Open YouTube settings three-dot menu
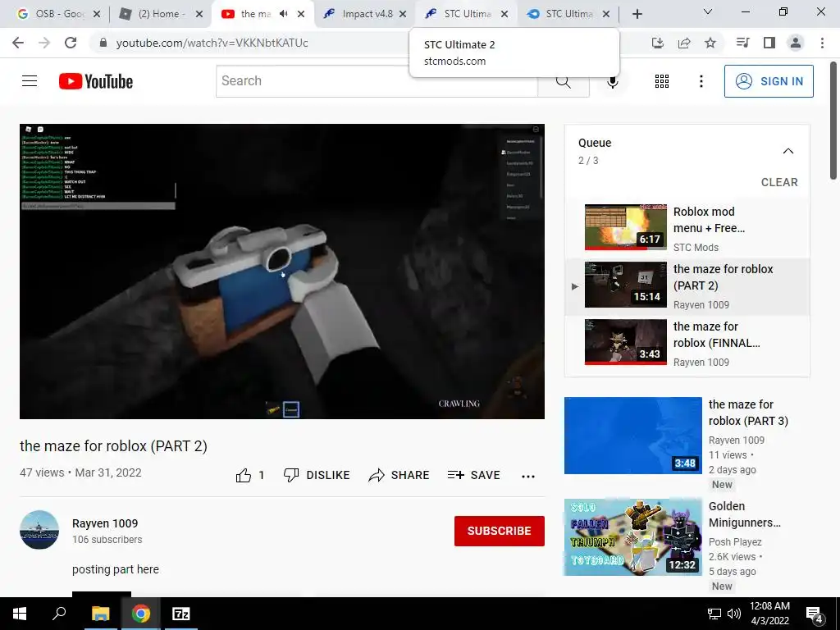Image resolution: width=840 pixels, height=630 pixels. [x=701, y=81]
